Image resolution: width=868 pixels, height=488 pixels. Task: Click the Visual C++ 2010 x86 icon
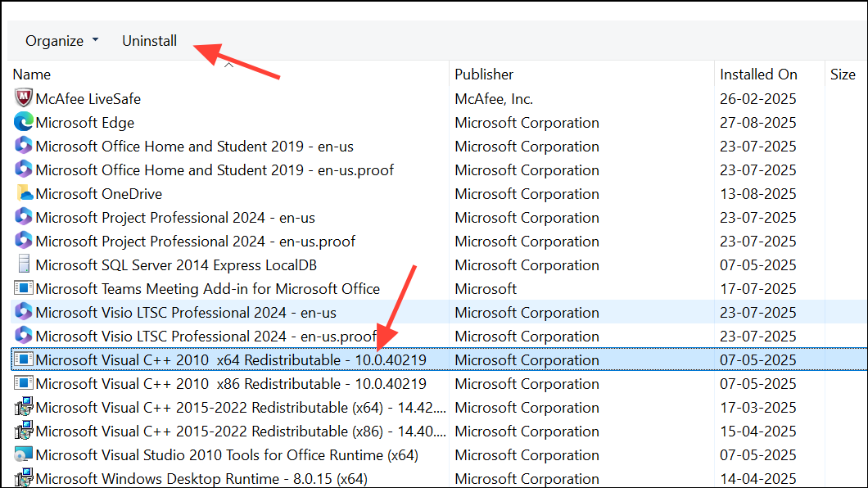click(23, 383)
